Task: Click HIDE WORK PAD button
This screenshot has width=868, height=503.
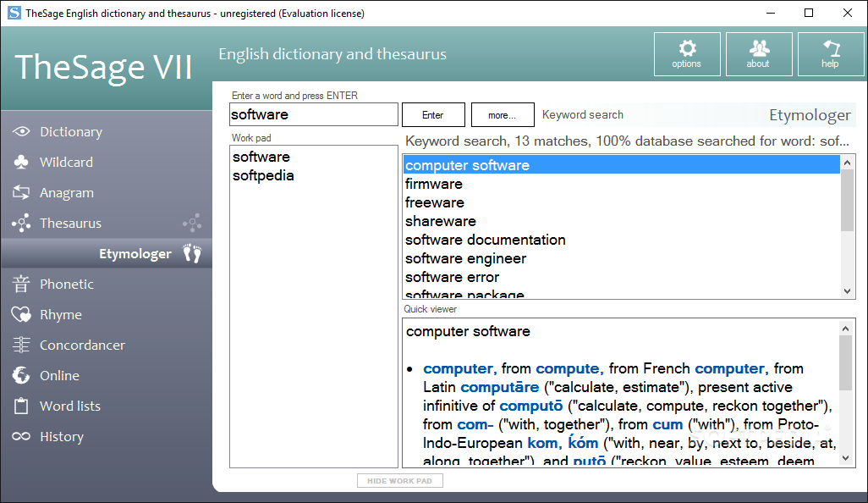Action: click(399, 481)
